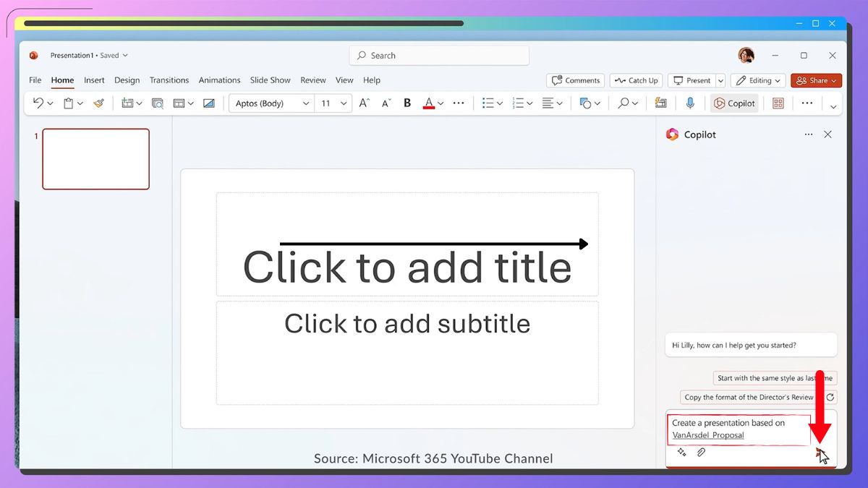868x488 pixels.
Task: Click the Share button
Action: pyautogui.click(x=815, y=80)
